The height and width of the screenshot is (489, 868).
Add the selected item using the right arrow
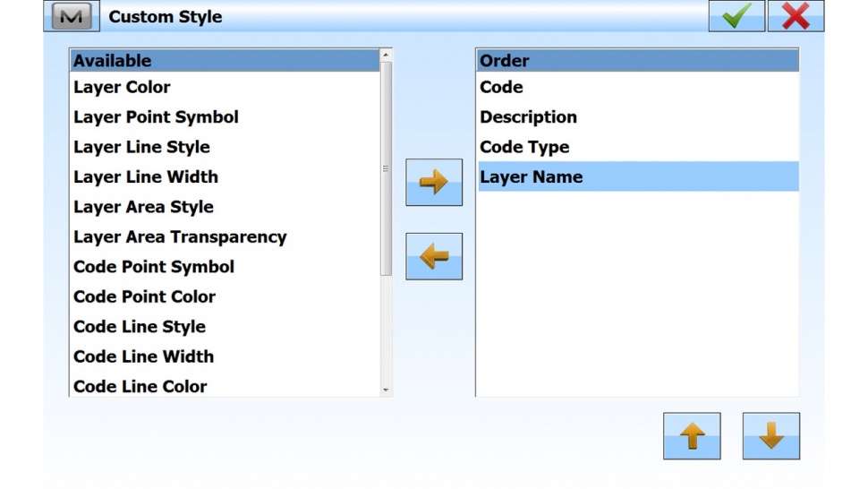[x=434, y=183]
